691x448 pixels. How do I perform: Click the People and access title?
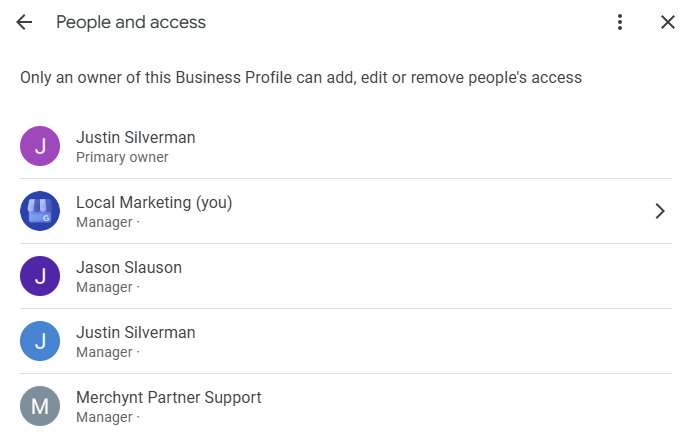click(131, 22)
